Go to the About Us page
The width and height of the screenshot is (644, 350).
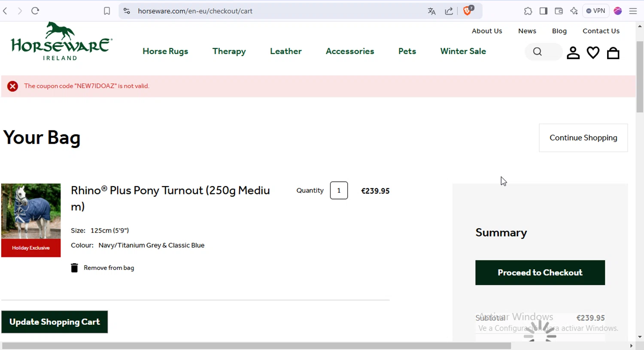click(x=487, y=31)
